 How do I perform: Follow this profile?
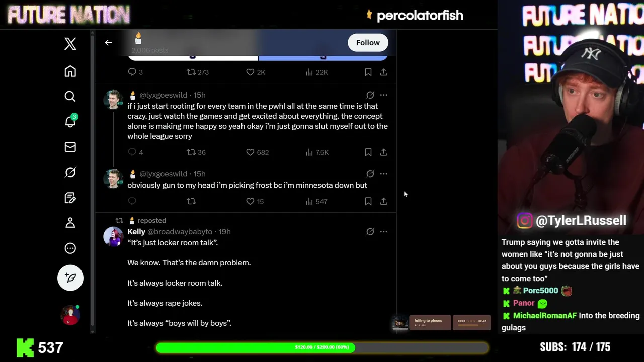coord(368,43)
